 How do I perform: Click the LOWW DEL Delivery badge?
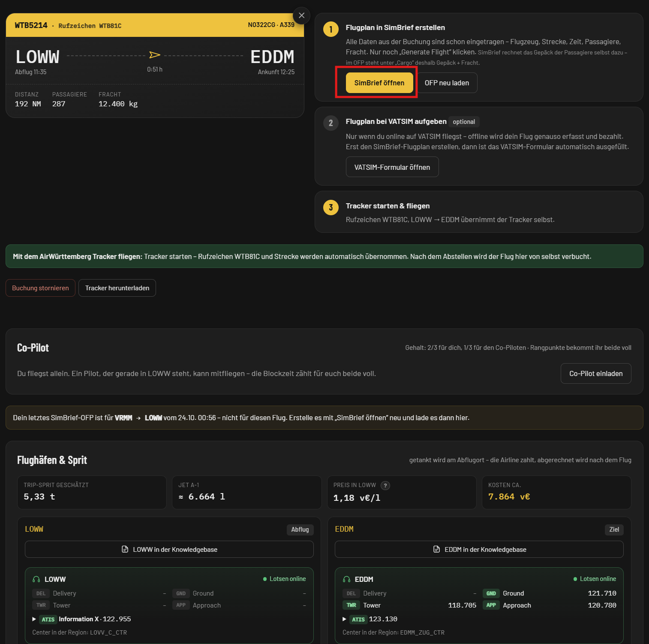click(41, 593)
